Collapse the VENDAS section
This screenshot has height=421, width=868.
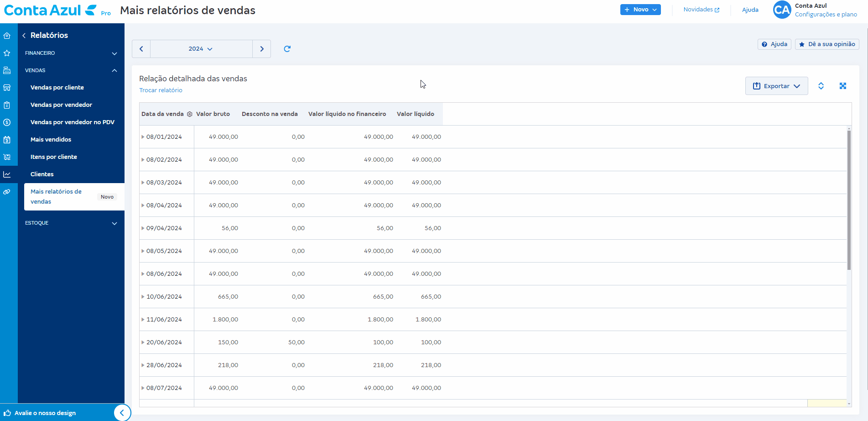pos(71,70)
